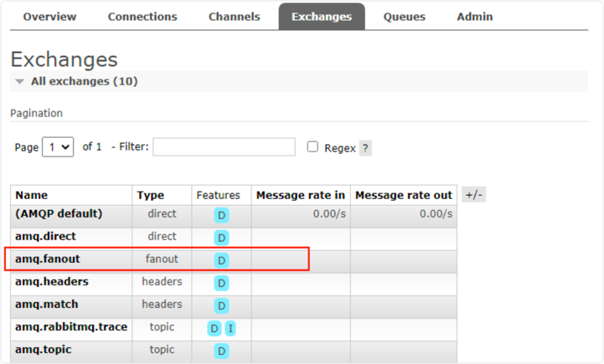Sort by the Name column header
The height and width of the screenshot is (364, 604).
click(32, 196)
